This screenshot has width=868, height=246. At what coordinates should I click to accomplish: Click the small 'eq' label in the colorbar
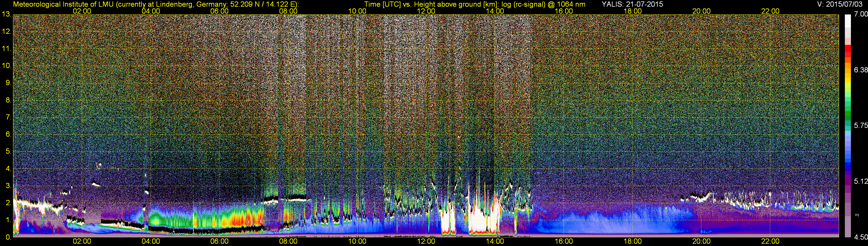click(x=857, y=215)
